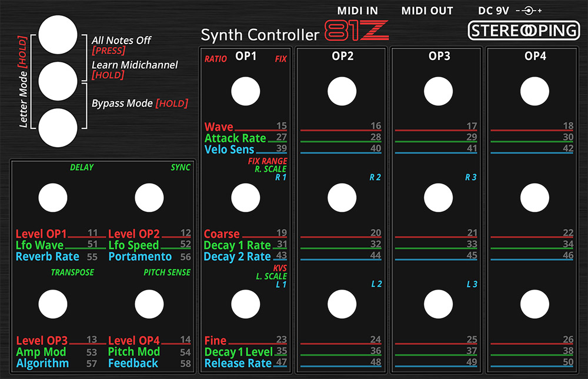Click the Release Rate label
The height and width of the screenshot is (379, 588).
(x=238, y=363)
